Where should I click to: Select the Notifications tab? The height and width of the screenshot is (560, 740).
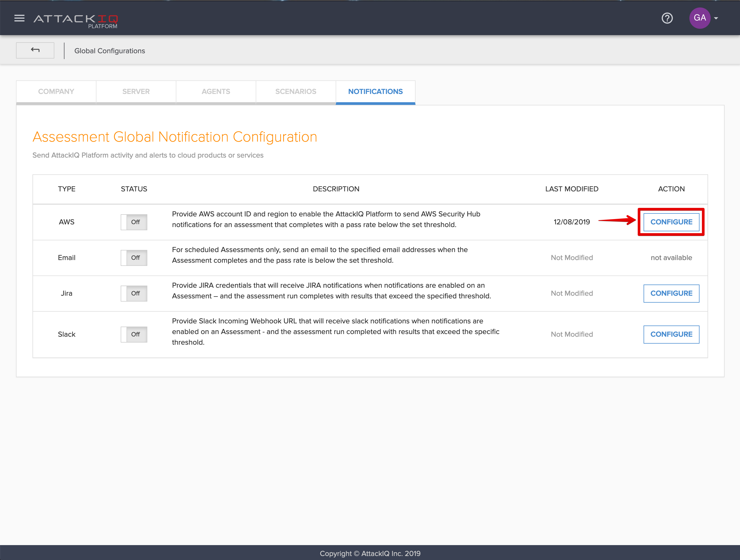click(x=375, y=92)
